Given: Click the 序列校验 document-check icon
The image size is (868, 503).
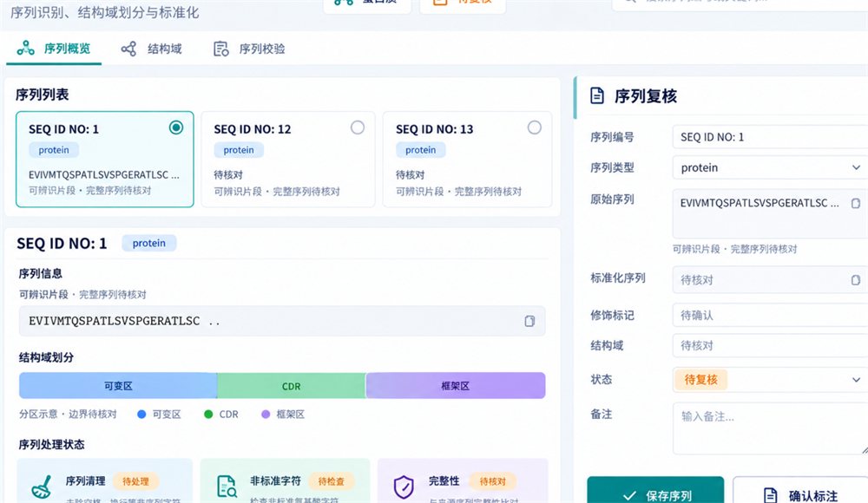Looking at the screenshot, I should tap(220, 49).
